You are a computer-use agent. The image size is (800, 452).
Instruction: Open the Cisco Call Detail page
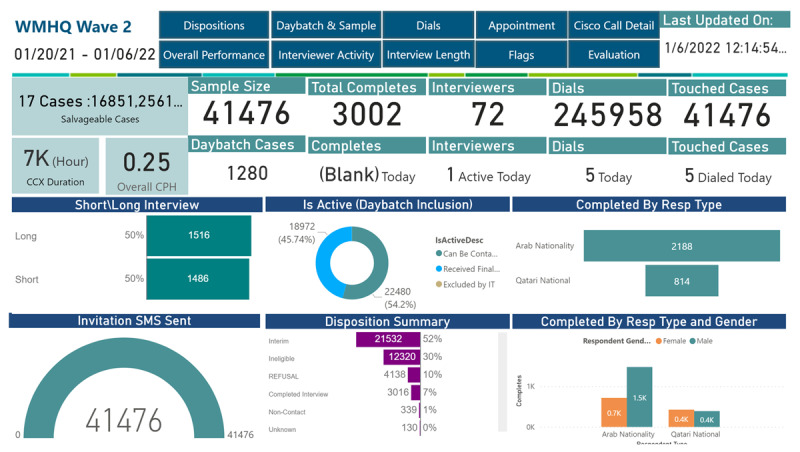coord(614,25)
